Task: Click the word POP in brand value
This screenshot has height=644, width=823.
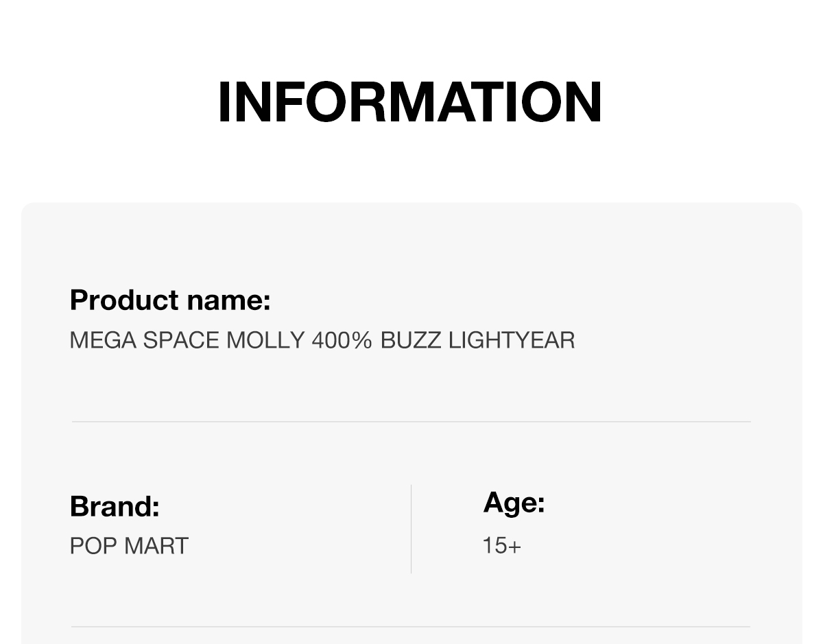Action: [93, 546]
